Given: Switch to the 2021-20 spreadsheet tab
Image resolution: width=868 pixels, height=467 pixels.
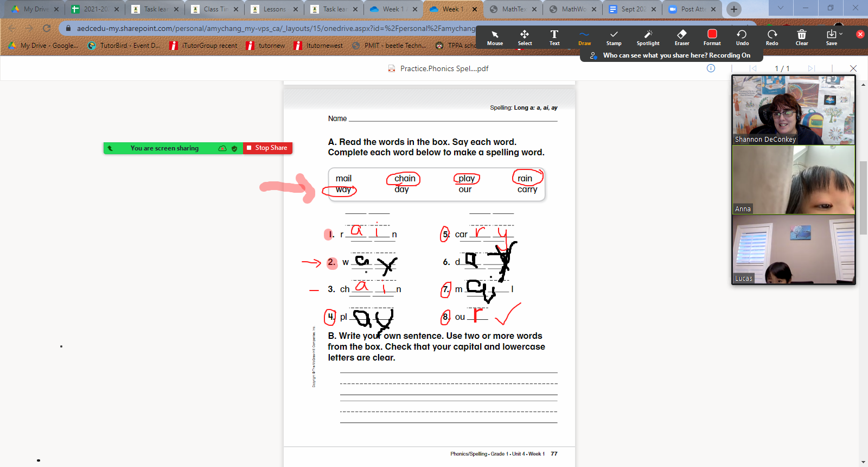Looking at the screenshot, I should (95, 9).
